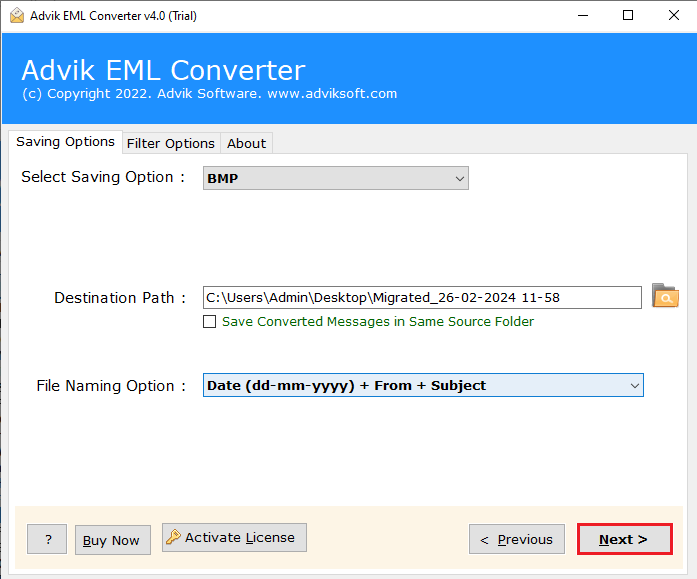
Task: Click the File Naming Option label
Action: coord(111,386)
